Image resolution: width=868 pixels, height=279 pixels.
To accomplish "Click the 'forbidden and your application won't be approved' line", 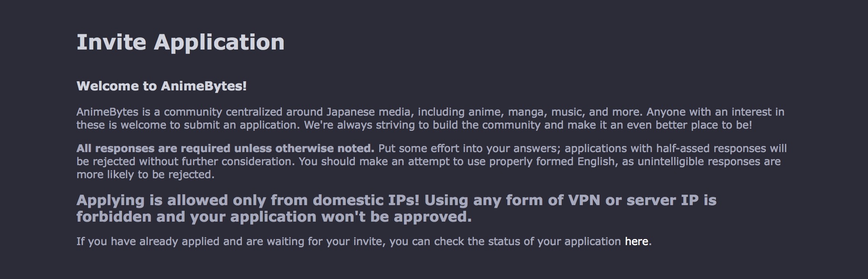I will pyautogui.click(x=274, y=217).
